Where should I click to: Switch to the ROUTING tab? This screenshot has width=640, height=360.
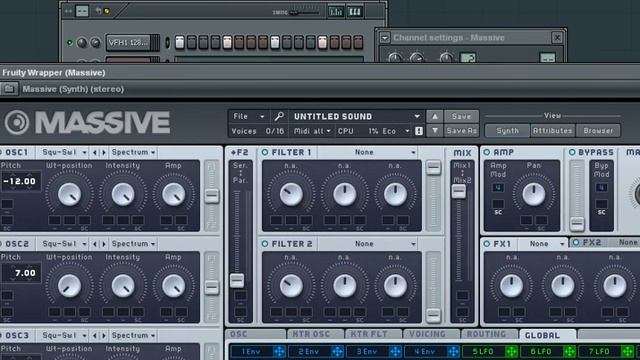click(489, 334)
